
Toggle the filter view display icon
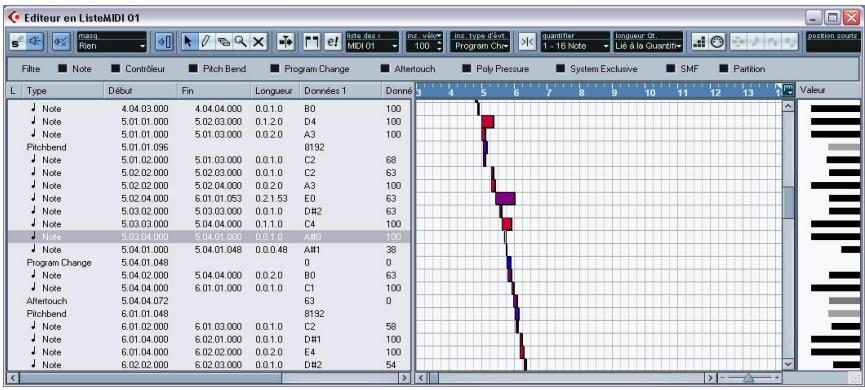tap(62, 42)
